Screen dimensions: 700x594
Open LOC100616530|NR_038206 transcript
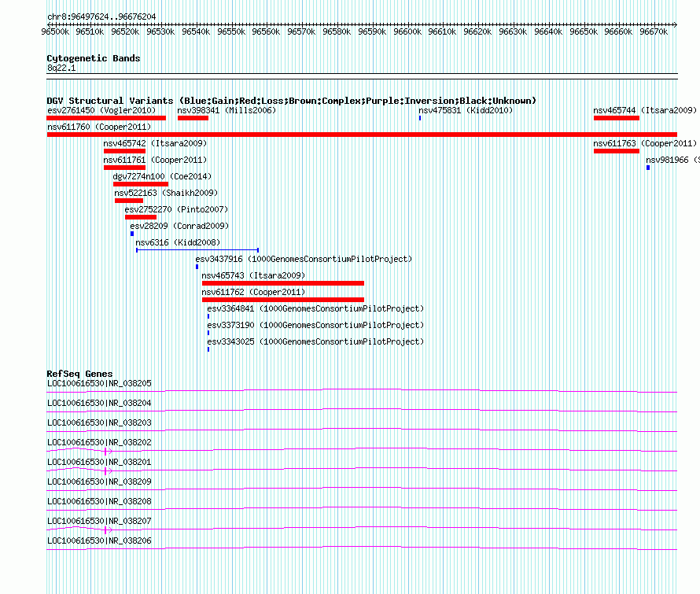(99, 541)
